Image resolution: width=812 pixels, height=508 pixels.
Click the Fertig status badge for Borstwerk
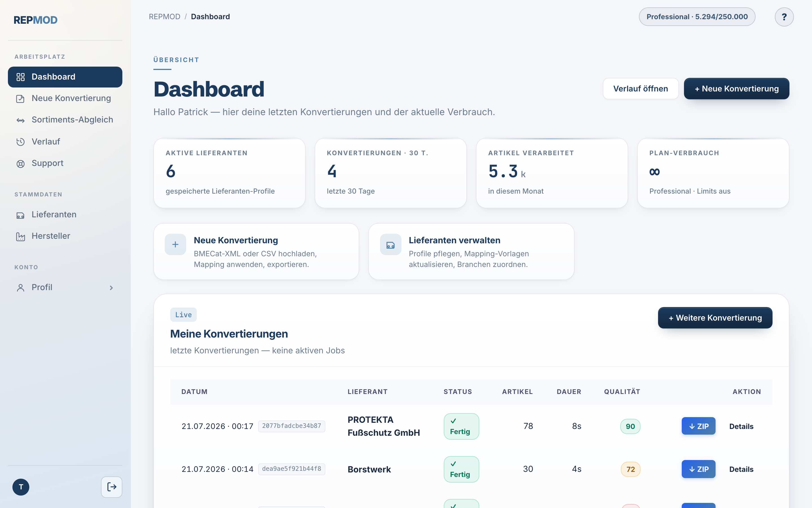pyautogui.click(x=461, y=469)
